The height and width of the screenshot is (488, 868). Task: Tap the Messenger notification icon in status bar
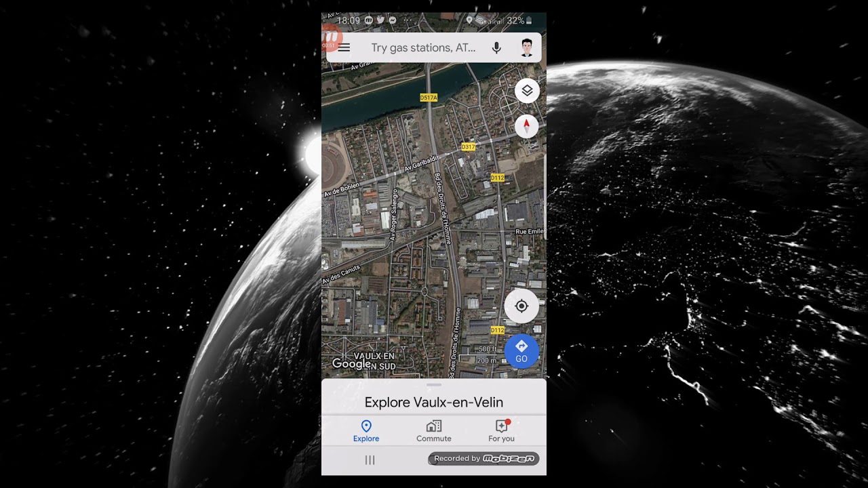point(393,20)
